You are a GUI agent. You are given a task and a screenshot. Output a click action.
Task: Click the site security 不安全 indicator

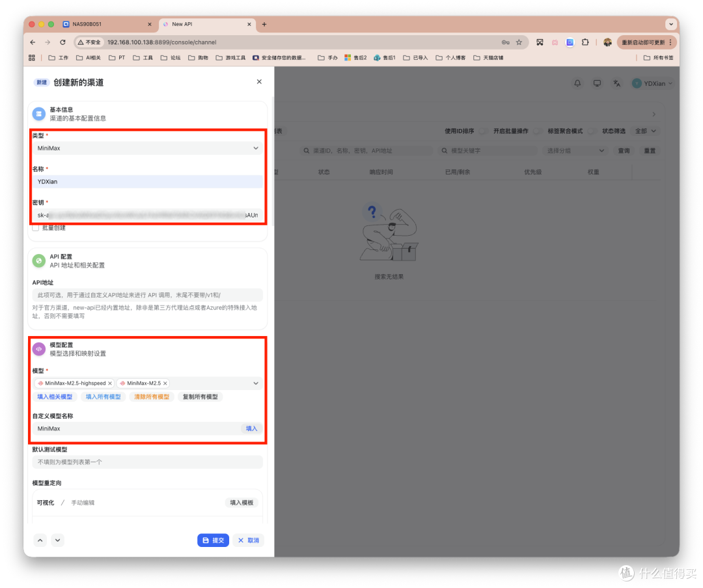89,42
